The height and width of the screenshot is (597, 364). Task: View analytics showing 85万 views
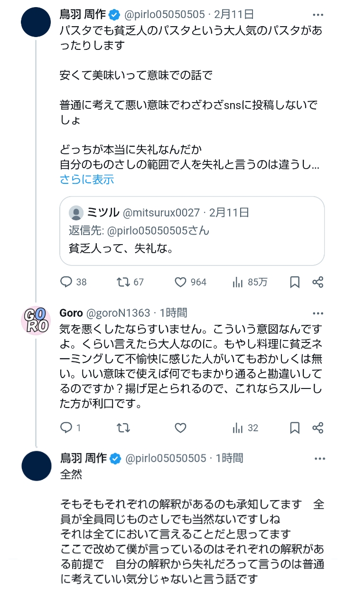tap(238, 282)
